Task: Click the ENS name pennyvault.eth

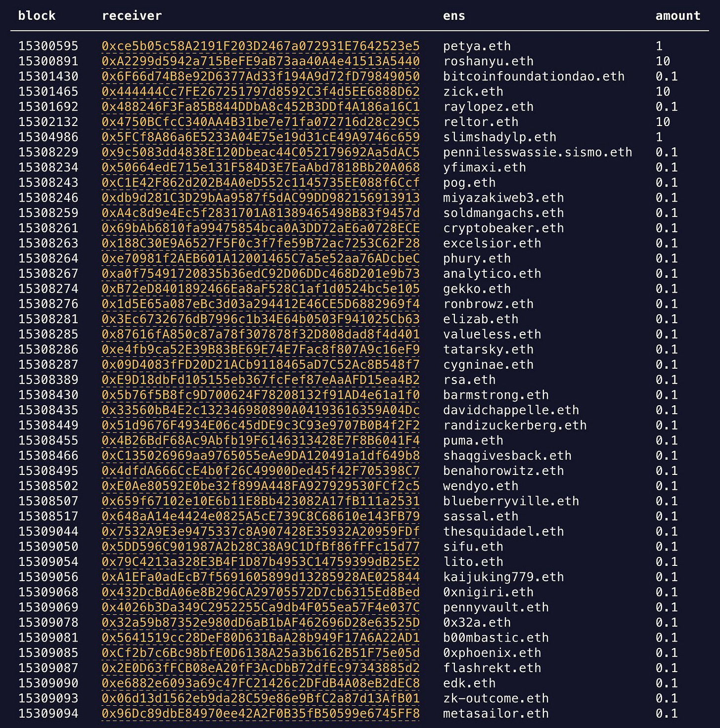Action: tap(496, 607)
